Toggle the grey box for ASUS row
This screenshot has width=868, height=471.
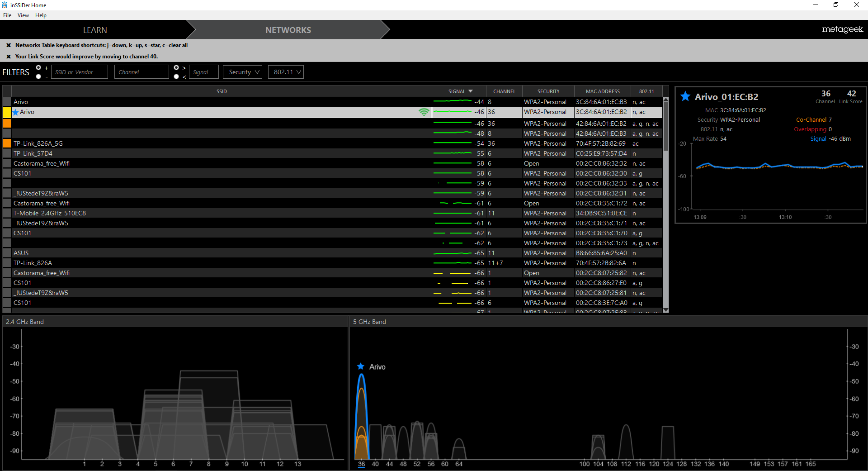7,253
